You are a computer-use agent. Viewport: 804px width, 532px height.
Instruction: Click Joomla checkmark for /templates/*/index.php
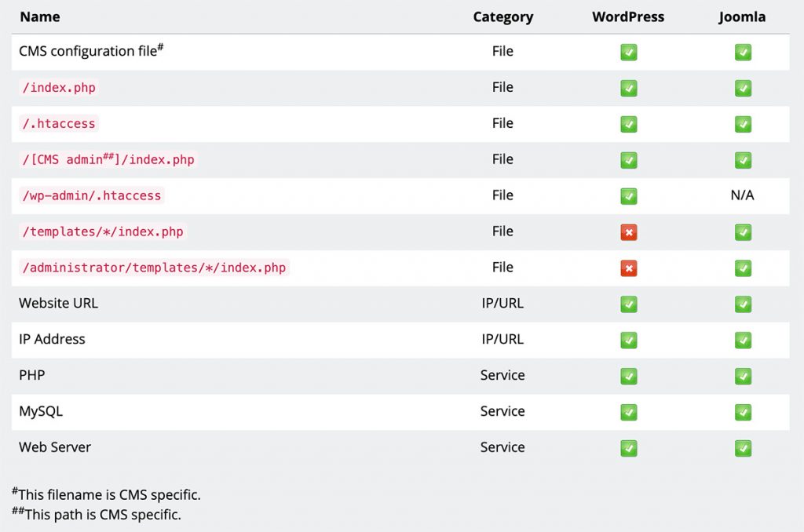click(743, 232)
